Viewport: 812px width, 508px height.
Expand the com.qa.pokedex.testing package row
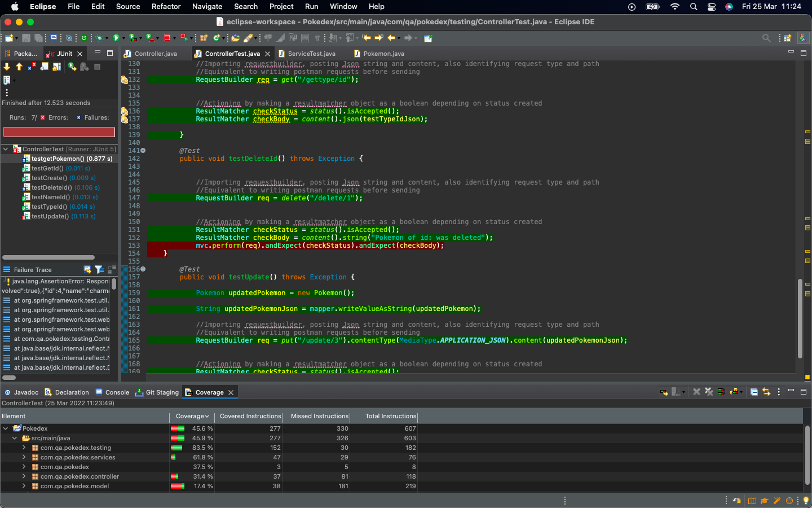pyautogui.click(x=24, y=448)
